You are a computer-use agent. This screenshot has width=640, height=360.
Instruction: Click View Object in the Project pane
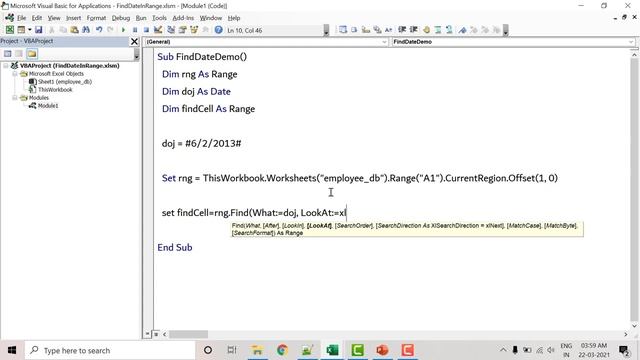tap(19, 54)
